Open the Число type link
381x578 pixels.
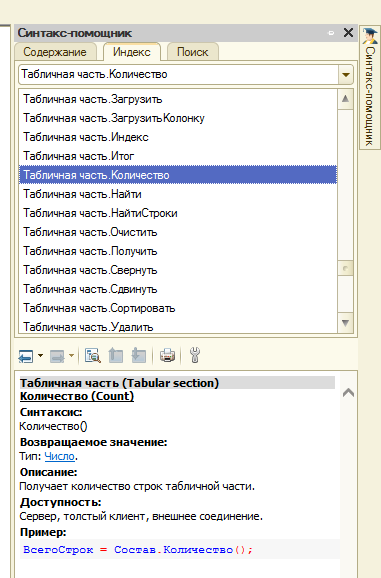click(60, 456)
